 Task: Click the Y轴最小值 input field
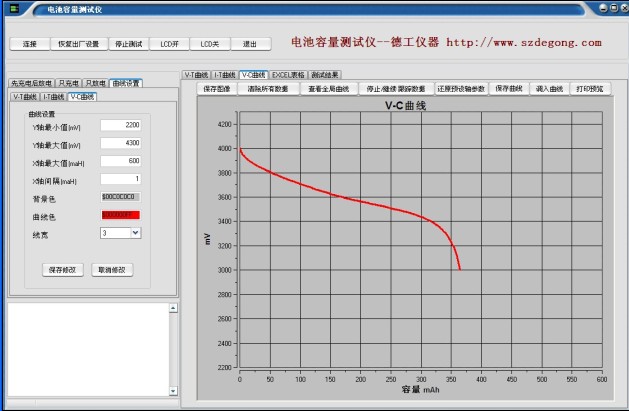(120, 125)
